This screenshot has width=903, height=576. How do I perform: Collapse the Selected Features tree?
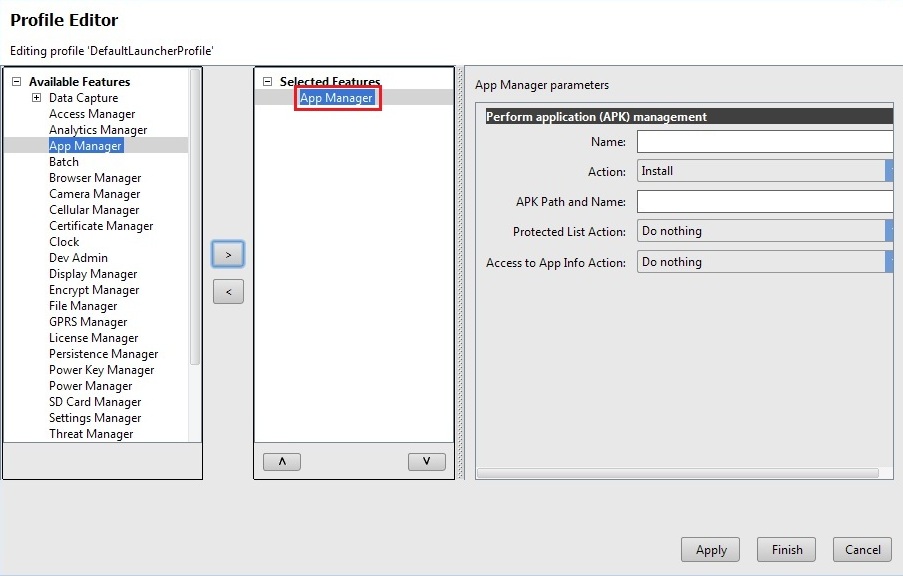[267, 82]
